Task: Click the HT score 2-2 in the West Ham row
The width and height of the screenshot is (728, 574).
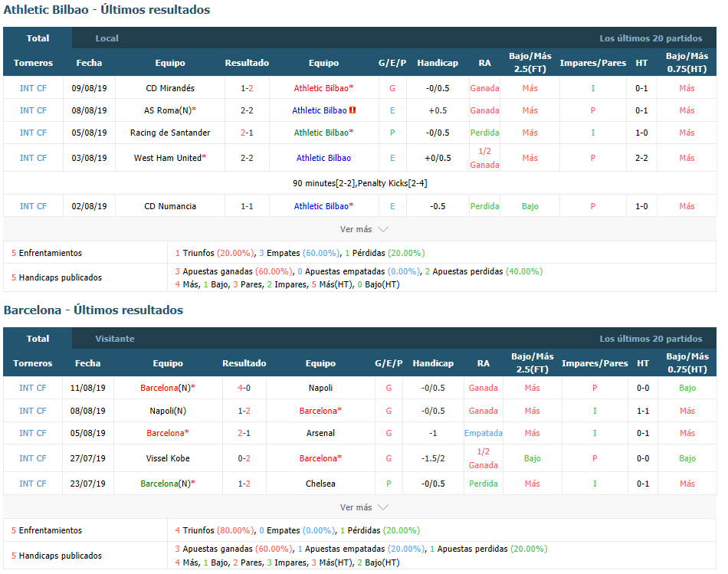Action: (641, 158)
